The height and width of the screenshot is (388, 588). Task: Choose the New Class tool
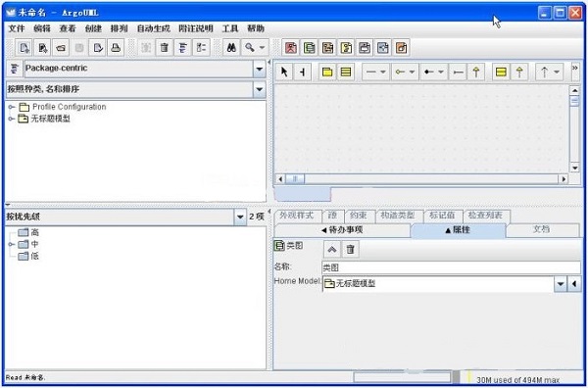pos(346,72)
